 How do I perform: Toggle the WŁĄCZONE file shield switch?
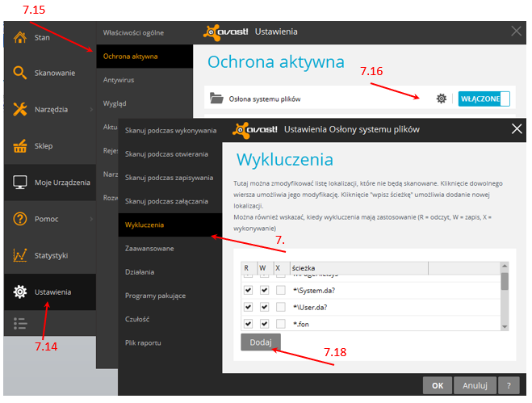484,99
